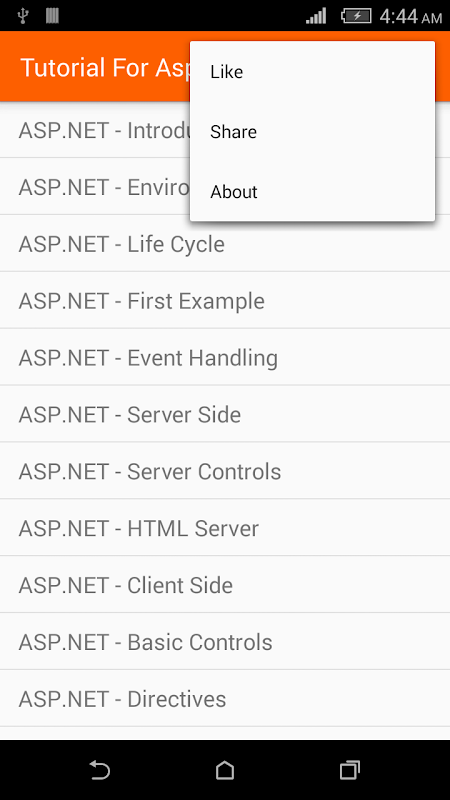Tap the barcode-style notification icon
Image resolution: width=450 pixels, height=800 pixels.
pyautogui.click(x=52, y=16)
